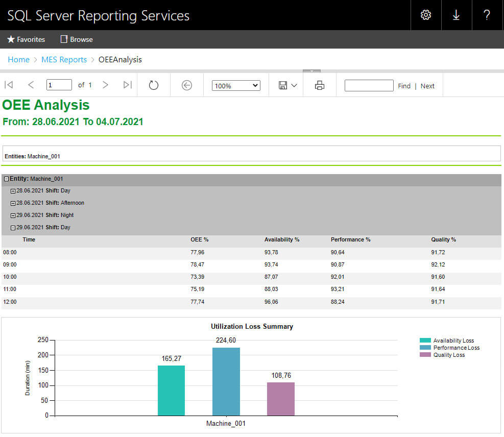Viewport: 504px width, 437px height.
Task: Jump to first page of report
Action: click(9, 85)
